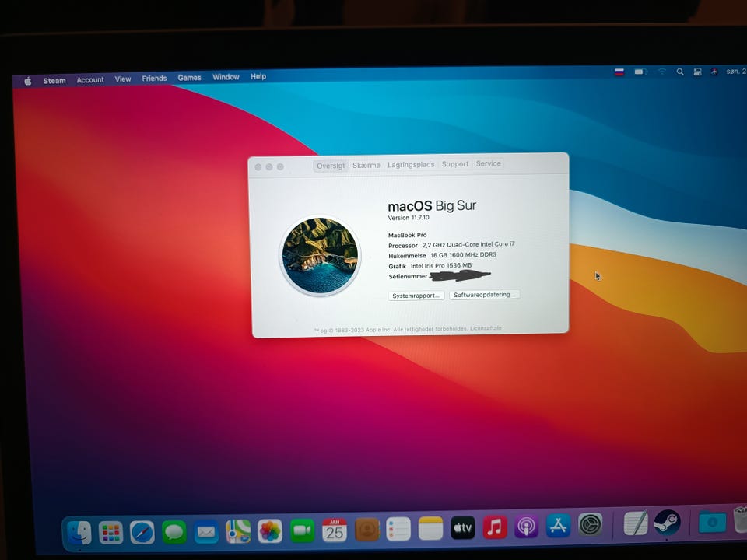Click the Big Sur artwork image
747x560 pixels.
[x=320, y=255]
